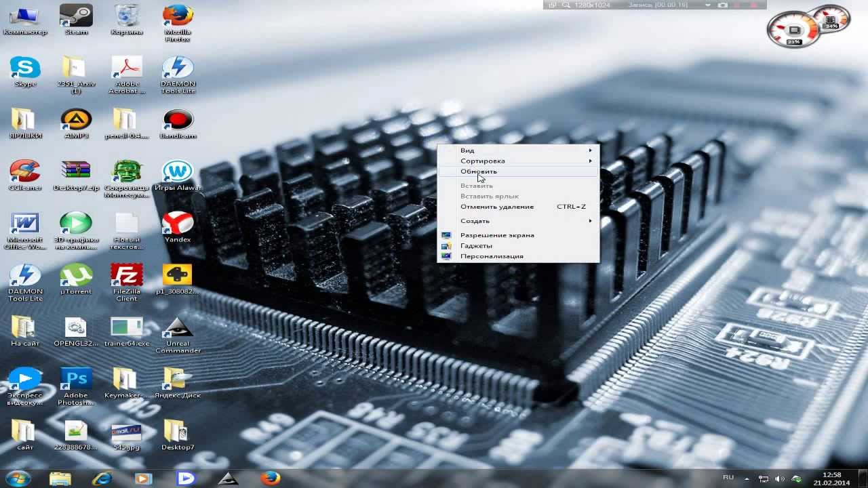The height and width of the screenshot is (488, 868).
Task: Select the 2351_Arxiv folder icon
Action: click(76, 75)
